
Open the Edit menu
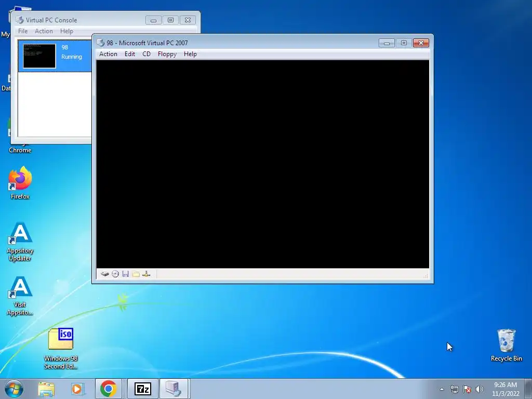[129, 54]
